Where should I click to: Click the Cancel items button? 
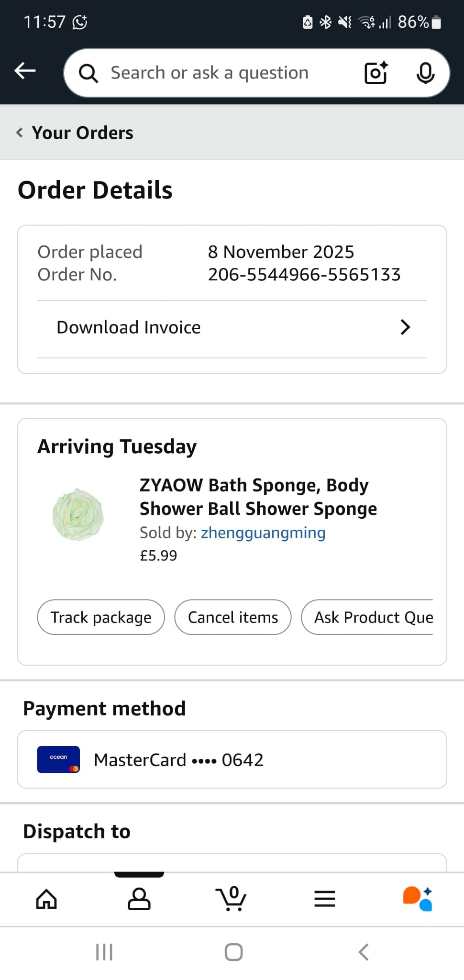pos(233,617)
